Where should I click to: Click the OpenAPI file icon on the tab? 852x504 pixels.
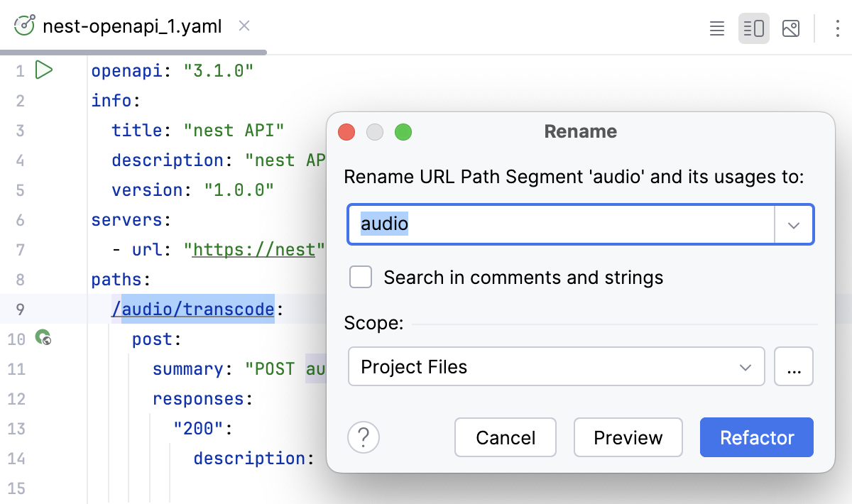click(25, 26)
